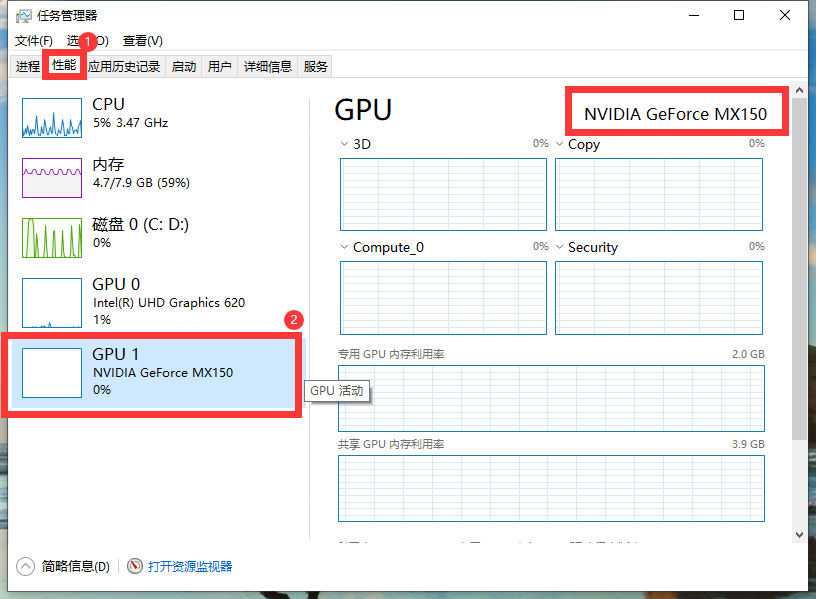Switch to the 进程 tab
816x599 pixels.
(27, 67)
